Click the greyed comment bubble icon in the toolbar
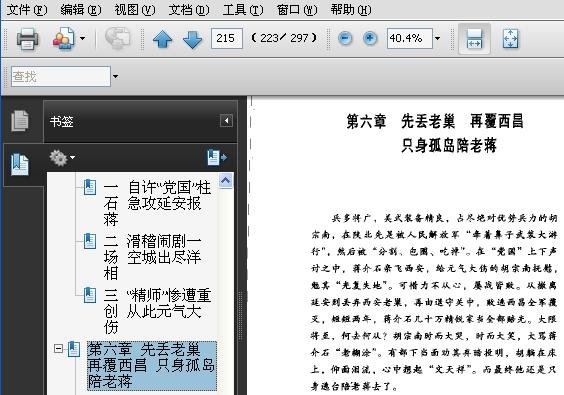Image resolution: width=564 pixels, height=395 pixels. click(118, 38)
